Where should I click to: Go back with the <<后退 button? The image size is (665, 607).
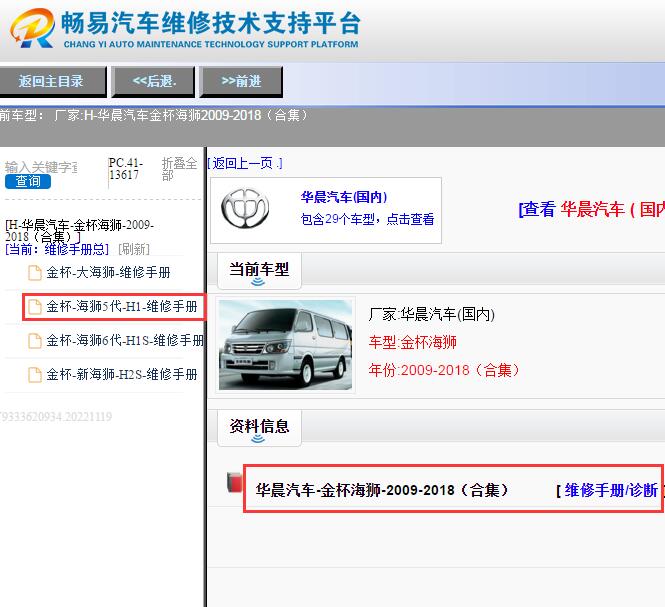(x=154, y=81)
